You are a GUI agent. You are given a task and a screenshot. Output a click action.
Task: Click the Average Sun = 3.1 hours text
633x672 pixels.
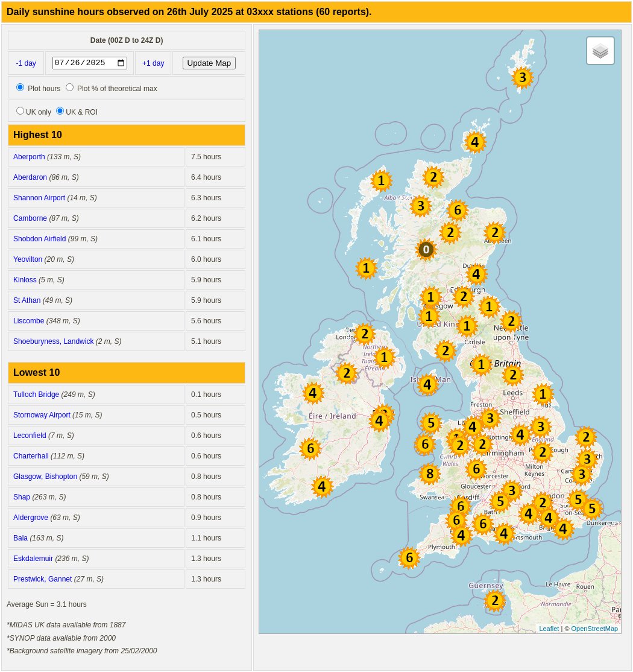(x=46, y=604)
